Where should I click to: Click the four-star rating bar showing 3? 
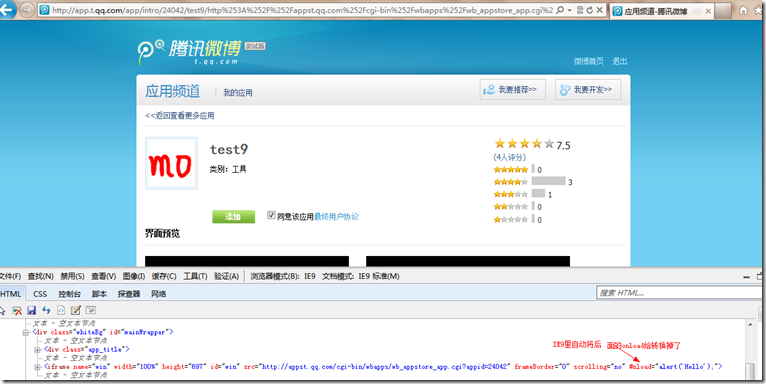coord(549,181)
